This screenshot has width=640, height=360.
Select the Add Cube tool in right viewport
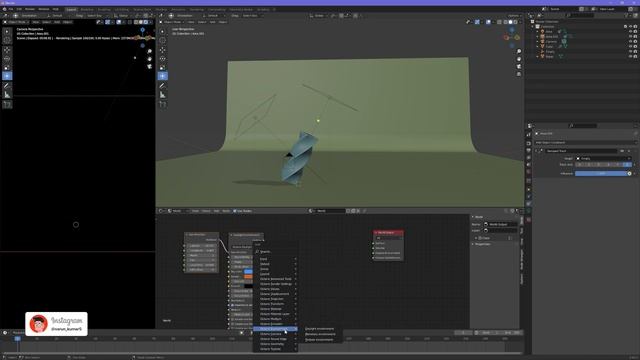[162, 105]
